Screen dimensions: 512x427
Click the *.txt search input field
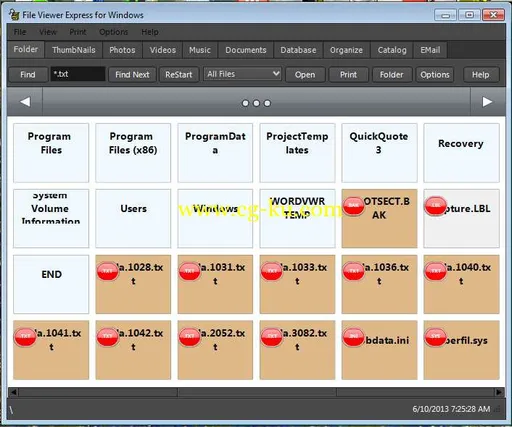tap(78, 74)
